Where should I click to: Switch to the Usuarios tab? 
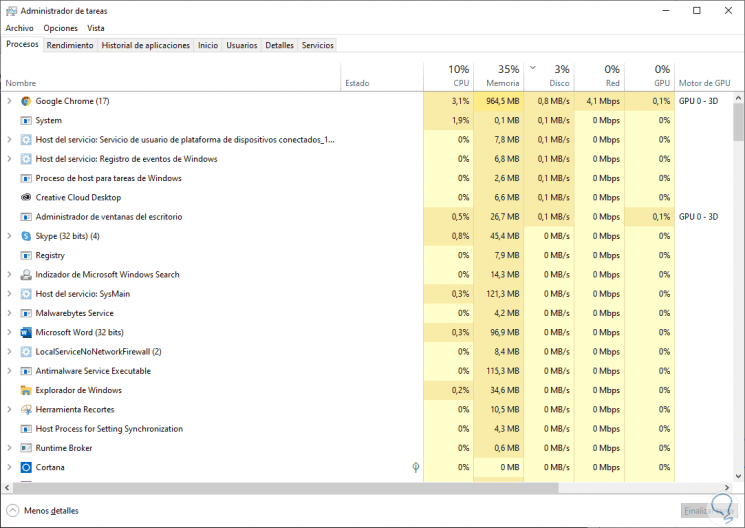click(241, 46)
